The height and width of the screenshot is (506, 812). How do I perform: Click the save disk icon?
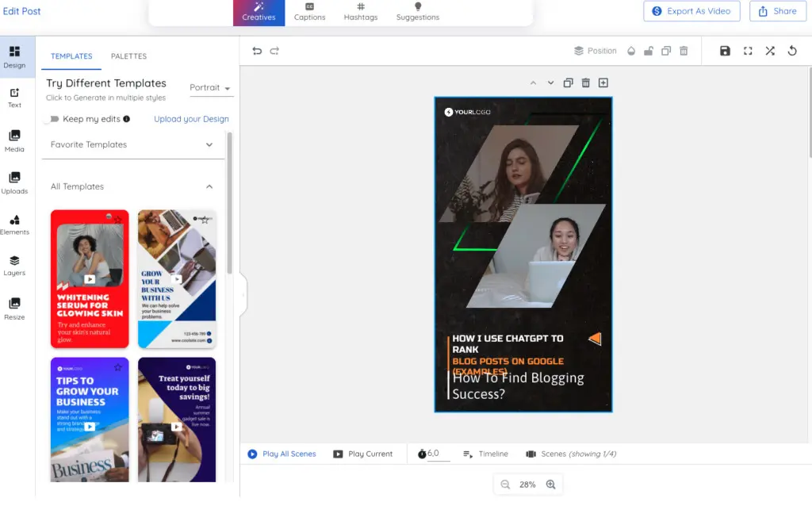[725, 51]
